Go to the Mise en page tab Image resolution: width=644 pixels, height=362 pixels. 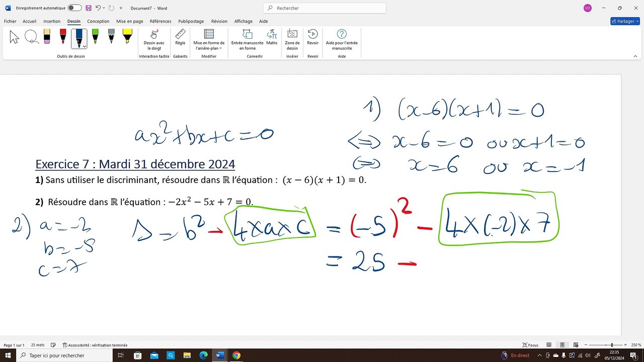[x=130, y=21]
